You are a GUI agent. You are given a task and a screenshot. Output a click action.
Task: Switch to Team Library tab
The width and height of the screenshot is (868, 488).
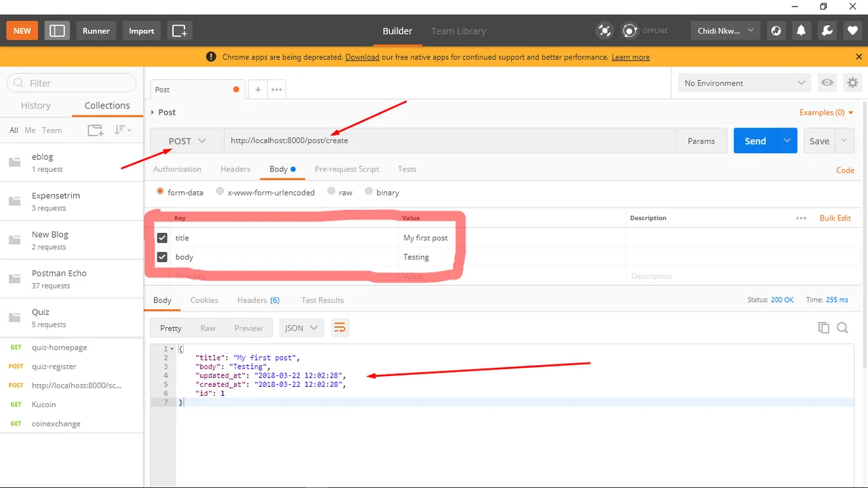click(x=458, y=31)
